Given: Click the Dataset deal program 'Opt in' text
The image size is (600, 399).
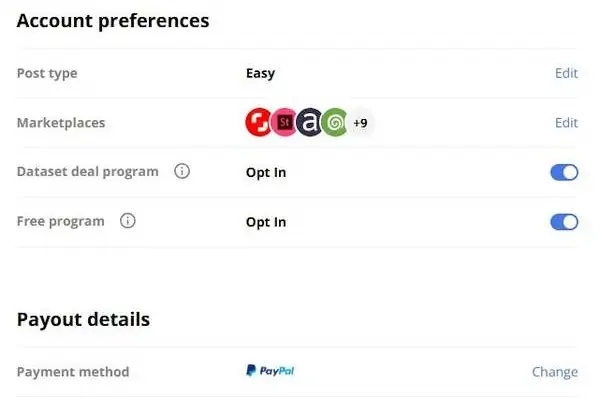Looking at the screenshot, I should 266,173.
